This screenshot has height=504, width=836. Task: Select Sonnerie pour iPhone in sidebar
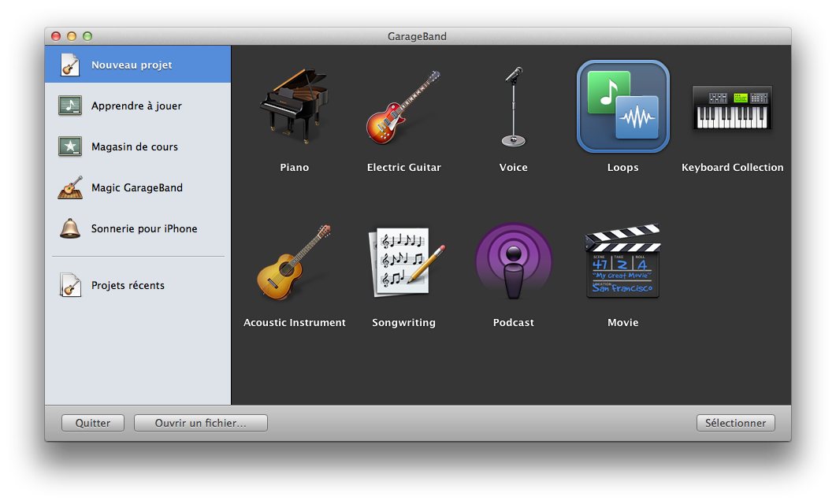[x=144, y=229]
